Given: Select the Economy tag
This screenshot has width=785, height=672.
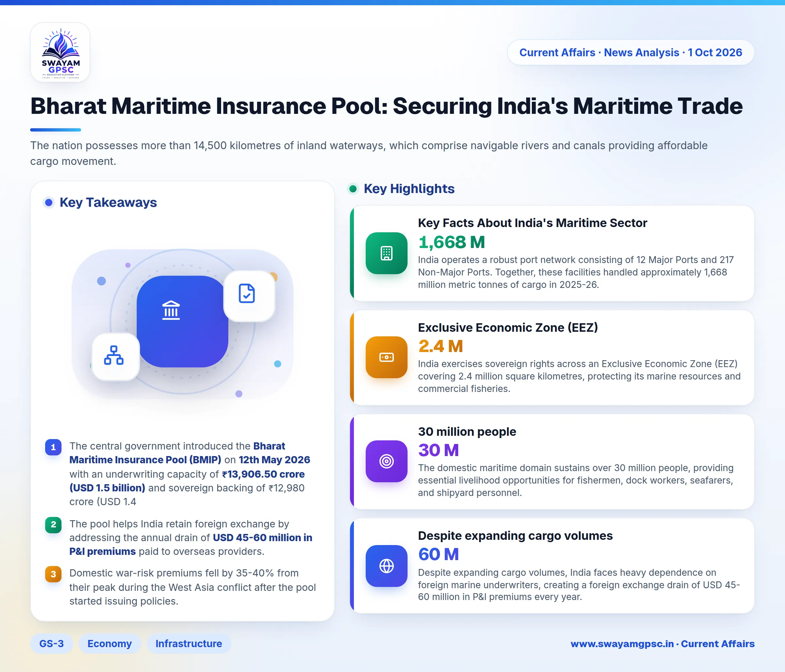Looking at the screenshot, I should tap(110, 644).
